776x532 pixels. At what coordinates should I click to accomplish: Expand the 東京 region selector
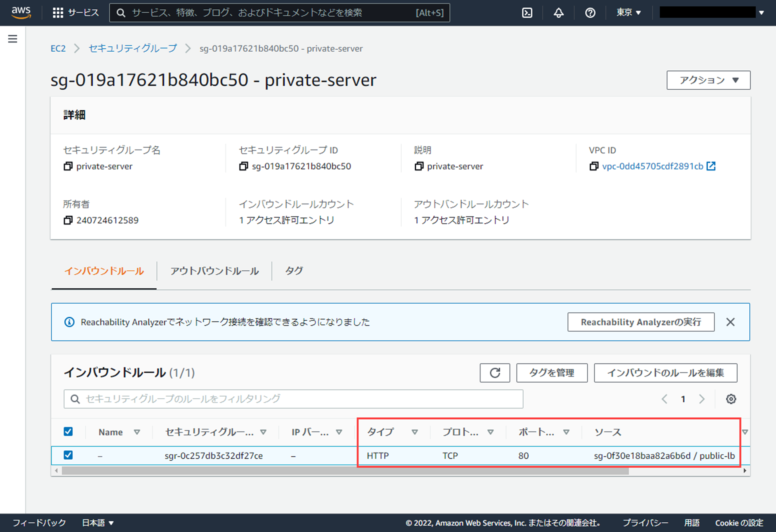[628, 13]
